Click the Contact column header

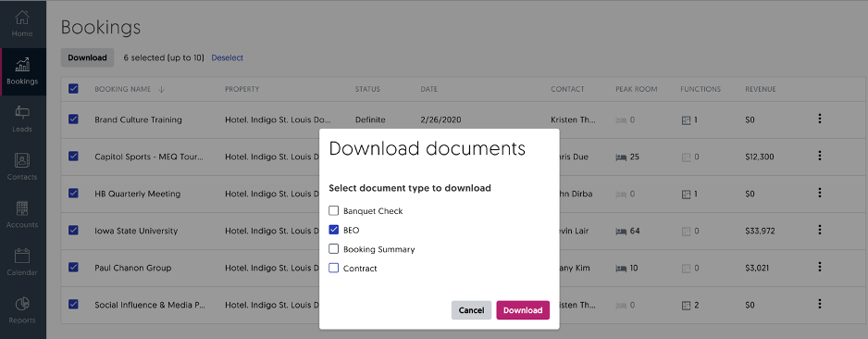tap(567, 89)
